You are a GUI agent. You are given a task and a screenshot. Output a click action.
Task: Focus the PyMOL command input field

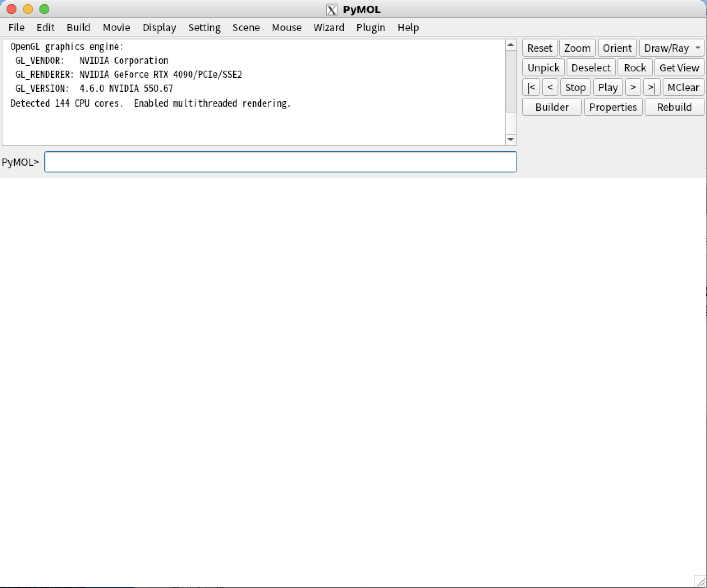click(280, 162)
